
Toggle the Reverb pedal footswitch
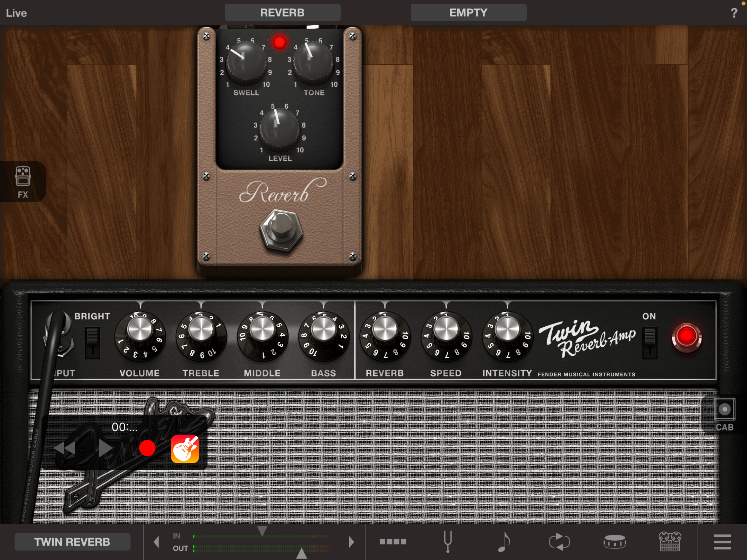click(x=281, y=230)
